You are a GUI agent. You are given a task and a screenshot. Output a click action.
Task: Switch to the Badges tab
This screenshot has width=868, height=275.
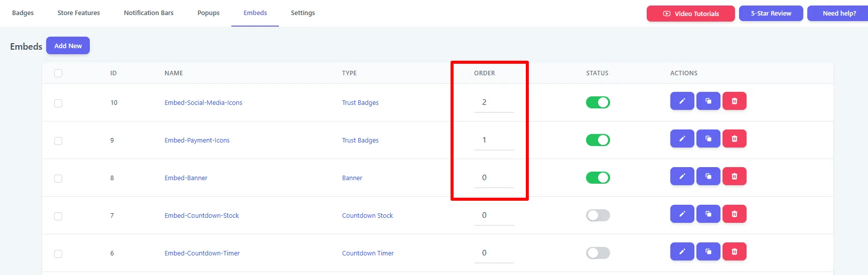click(x=23, y=13)
